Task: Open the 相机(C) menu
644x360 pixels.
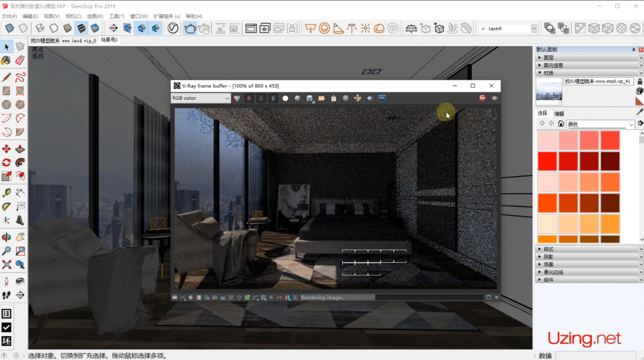Action: tap(74, 17)
